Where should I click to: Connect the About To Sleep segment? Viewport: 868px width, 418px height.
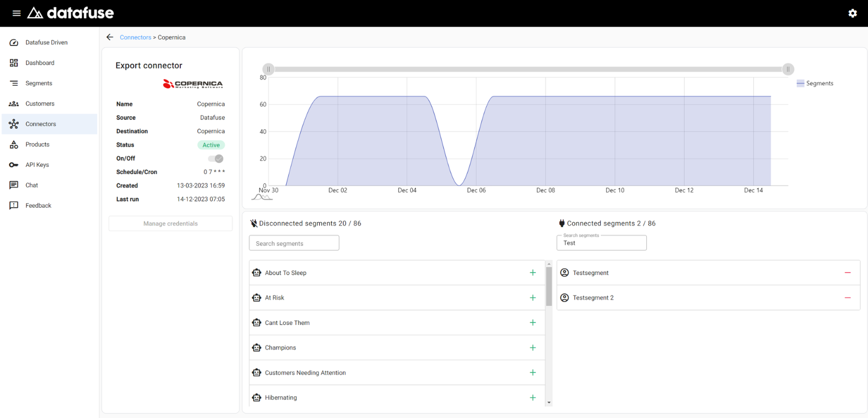[533, 273]
